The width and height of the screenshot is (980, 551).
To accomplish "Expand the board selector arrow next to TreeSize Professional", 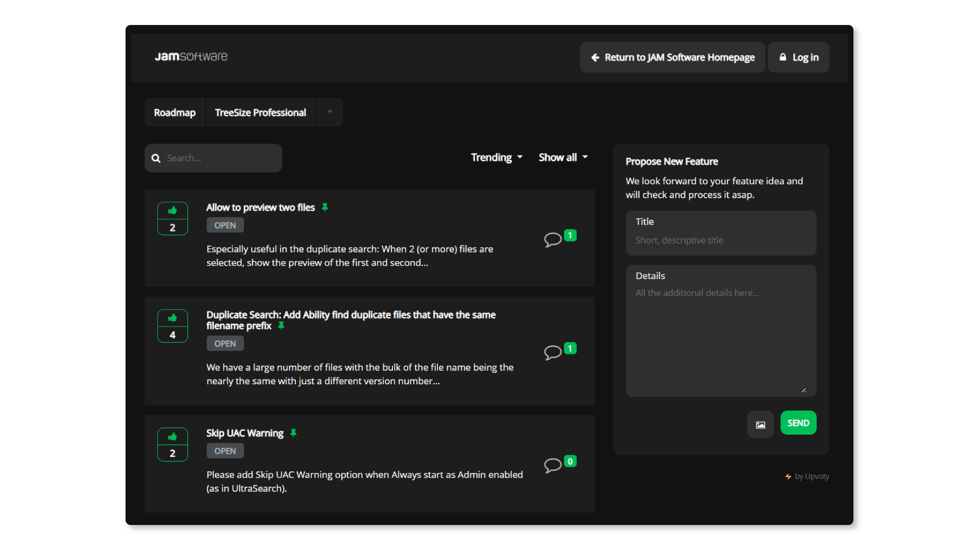I will pyautogui.click(x=330, y=112).
